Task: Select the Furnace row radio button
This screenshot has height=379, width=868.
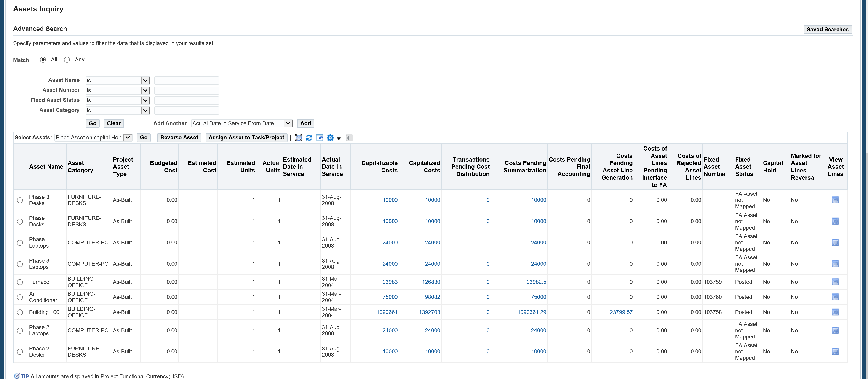Action: pyautogui.click(x=20, y=282)
